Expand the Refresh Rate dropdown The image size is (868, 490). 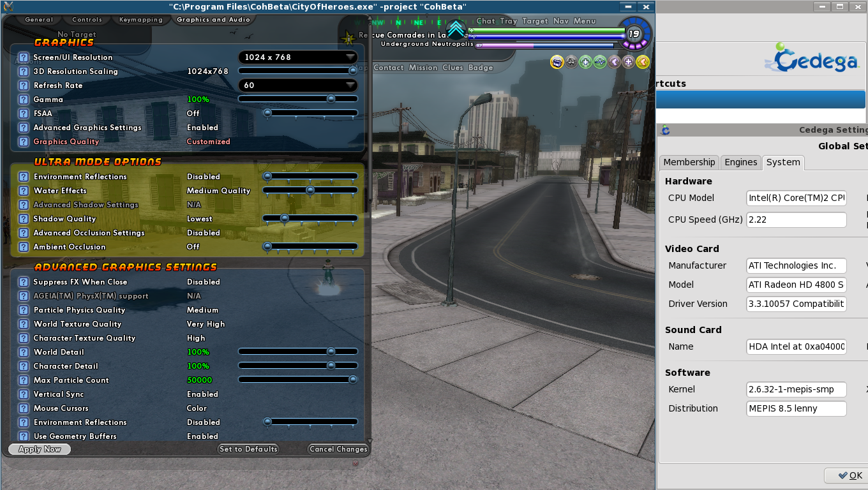click(x=298, y=85)
